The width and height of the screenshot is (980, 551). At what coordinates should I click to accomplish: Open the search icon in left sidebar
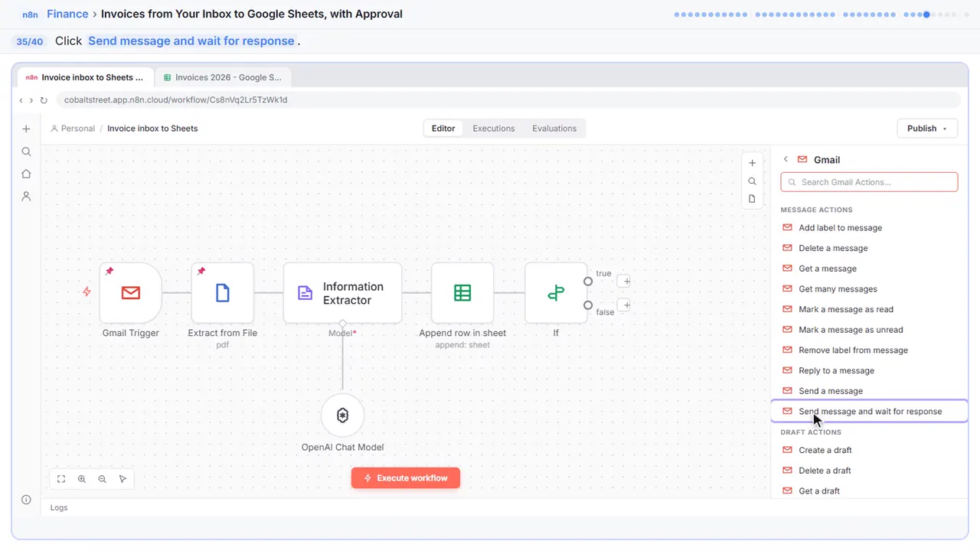click(x=26, y=152)
